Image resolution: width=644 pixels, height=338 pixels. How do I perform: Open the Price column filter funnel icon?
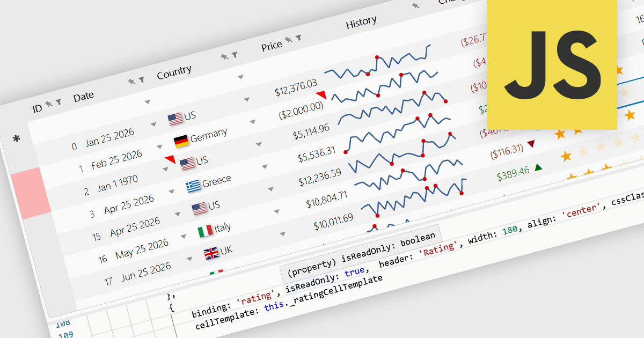pos(298,38)
